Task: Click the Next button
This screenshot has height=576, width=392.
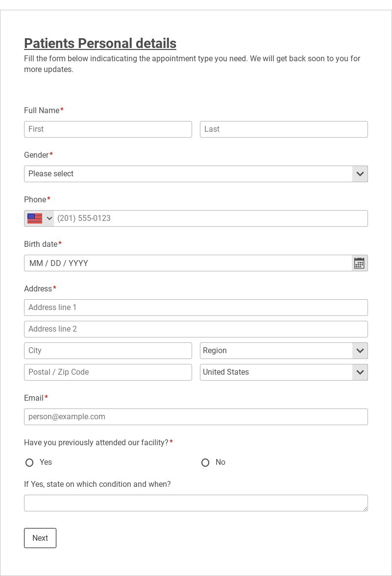Action: click(x=40, y=538)
